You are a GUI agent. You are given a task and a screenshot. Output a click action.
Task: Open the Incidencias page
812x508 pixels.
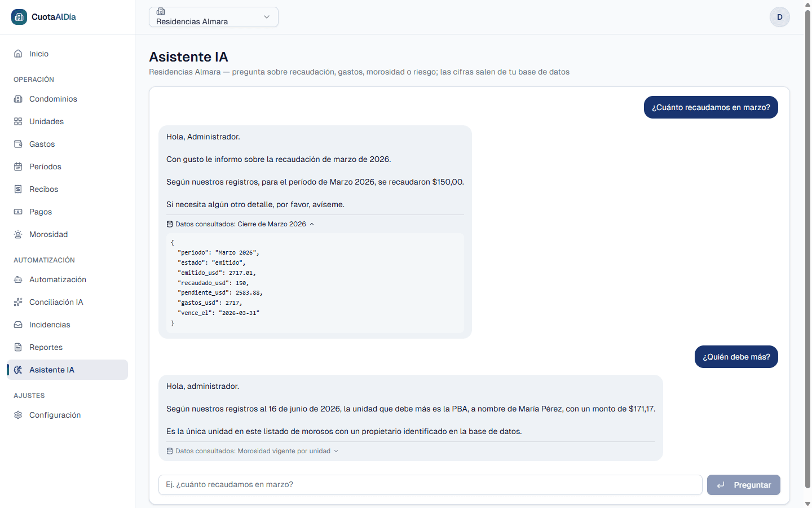(67, 325)
